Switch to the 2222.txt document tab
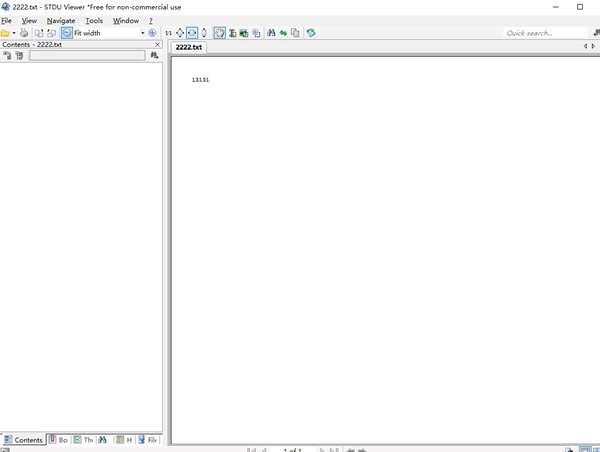 click(188, 47)
